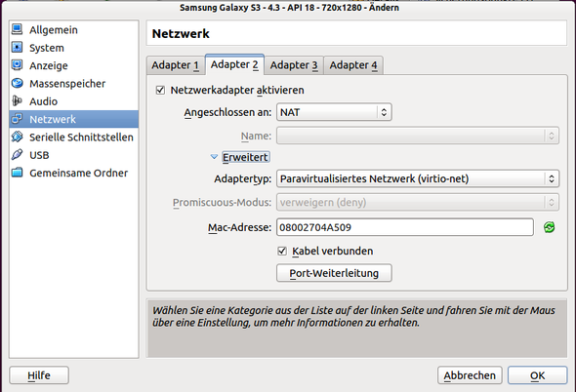The width and height of the screenshot is (576, 392).
Task: Click the Mac-Adresse input field
Action: [405, 227]
